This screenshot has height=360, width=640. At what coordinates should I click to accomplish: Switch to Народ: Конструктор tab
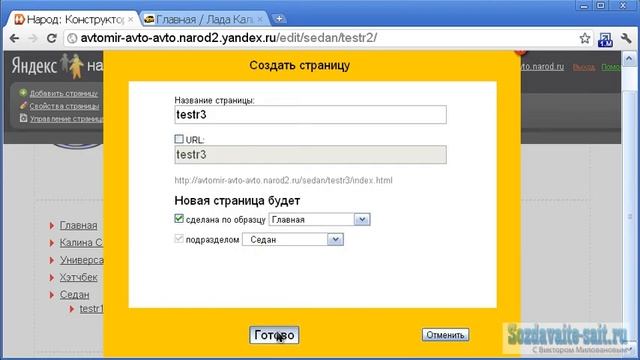point(74,19)
